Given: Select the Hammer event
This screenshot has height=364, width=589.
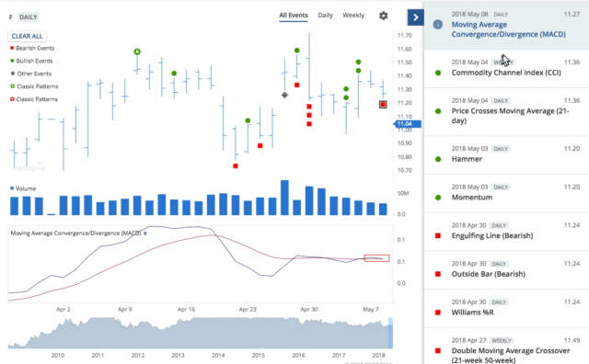Looking at the screenshot, I should [x=467, y=159].
